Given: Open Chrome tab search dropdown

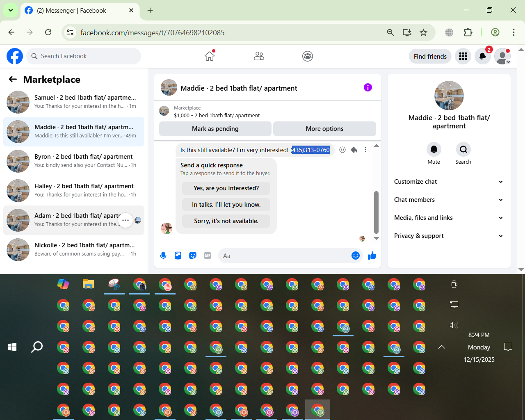Looking at the screenshot, I should (x=11, y=10).
